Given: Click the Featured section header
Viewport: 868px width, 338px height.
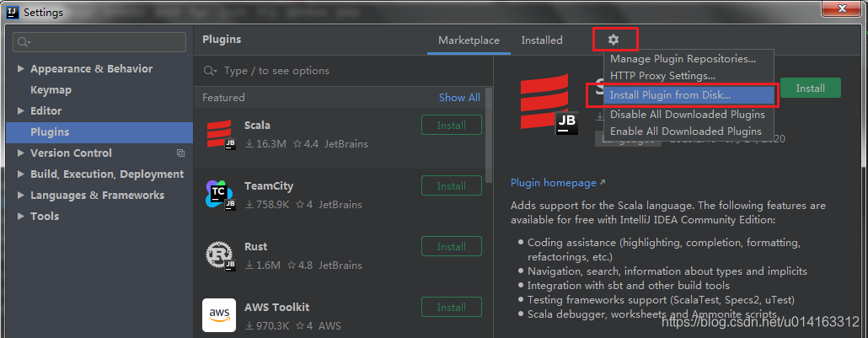Looking at the screenshot, I should click(x=223, y=98).
